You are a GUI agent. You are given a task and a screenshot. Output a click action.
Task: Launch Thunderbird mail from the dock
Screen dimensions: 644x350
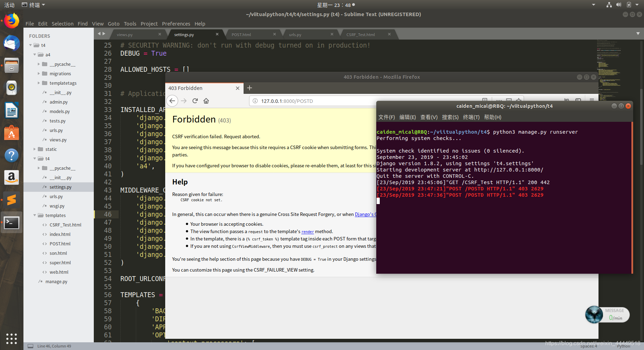(x=12, y=43)
